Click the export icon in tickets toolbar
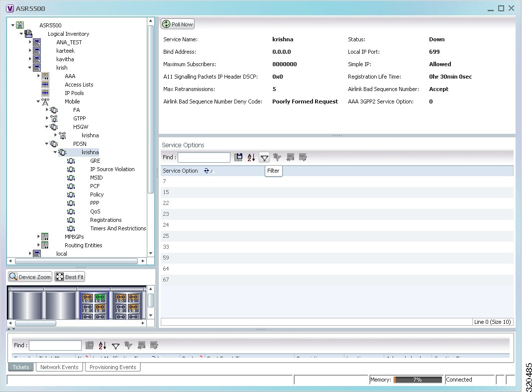The height and width of the screenshot is (392, 532). 90,346
